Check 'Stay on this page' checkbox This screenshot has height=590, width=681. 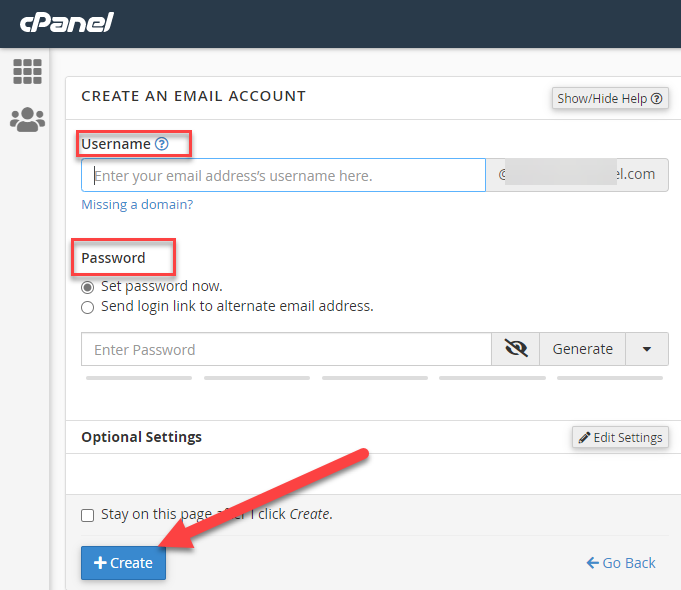(88, 515)
